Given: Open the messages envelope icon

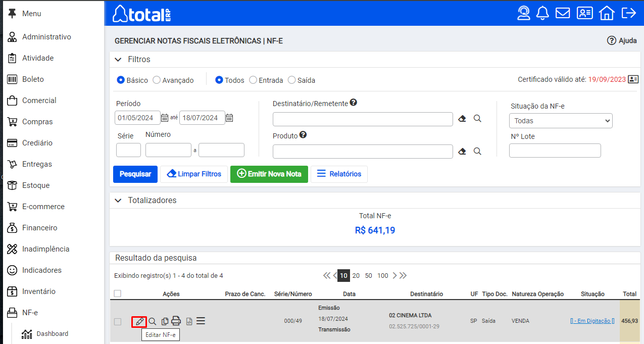Looking at the screenshot, I should click(563, 13).
